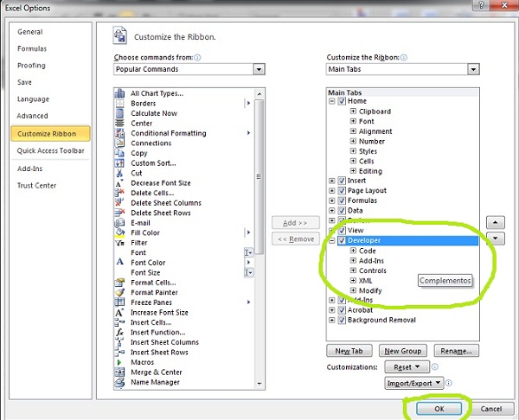Expand the XML group node

point(353,281)
